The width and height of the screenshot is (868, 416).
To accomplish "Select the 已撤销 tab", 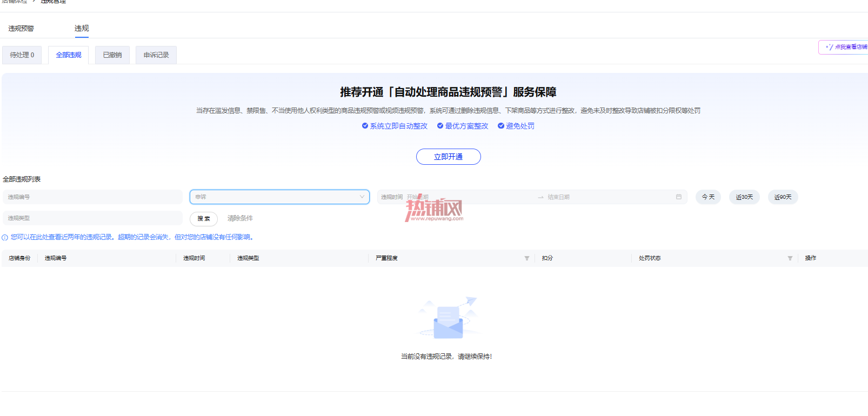I will (112, 55).
